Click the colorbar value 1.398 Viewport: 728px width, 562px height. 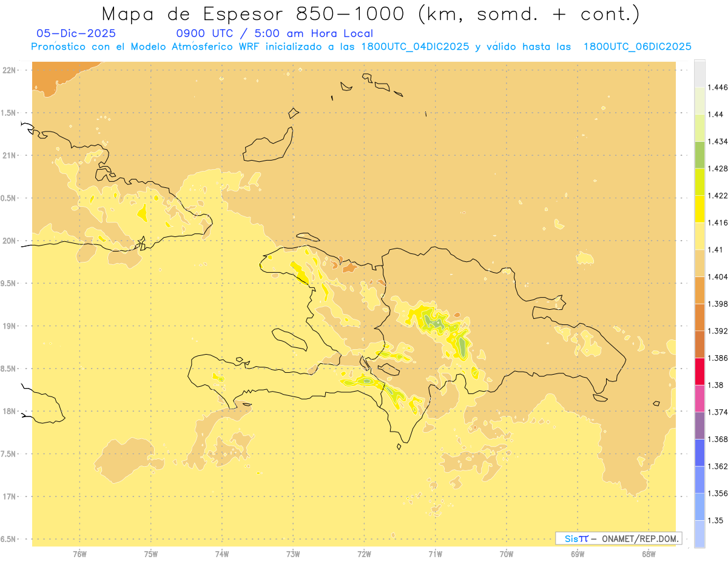tap(718, 304)
